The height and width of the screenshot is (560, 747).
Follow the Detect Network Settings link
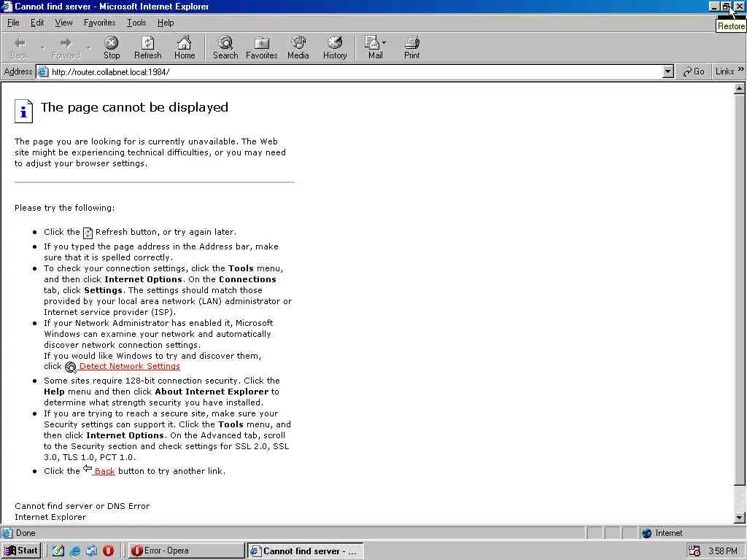coord(130,366)
